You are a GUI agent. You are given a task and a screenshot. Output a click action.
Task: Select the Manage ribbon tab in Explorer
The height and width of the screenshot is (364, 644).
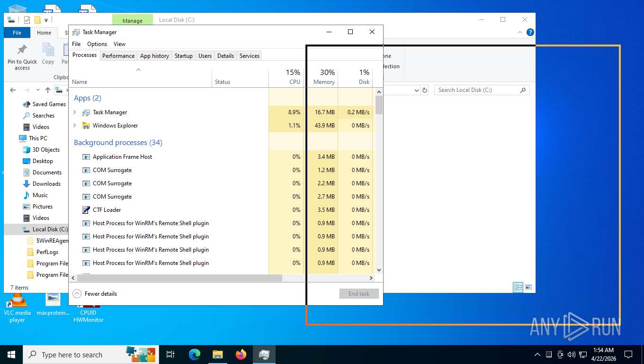pos(133,20)
